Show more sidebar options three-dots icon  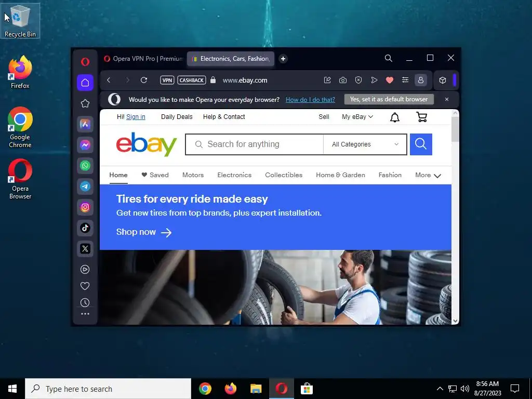(85, 314)
